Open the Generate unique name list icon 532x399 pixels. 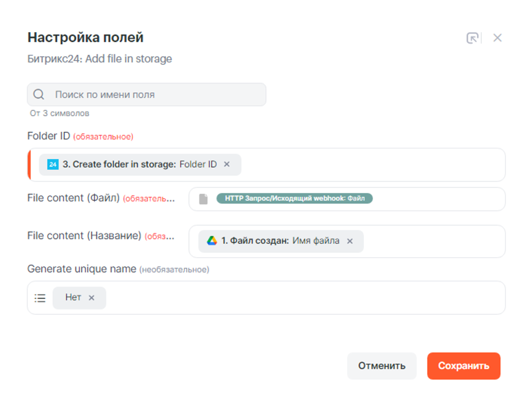pos(40,298)
